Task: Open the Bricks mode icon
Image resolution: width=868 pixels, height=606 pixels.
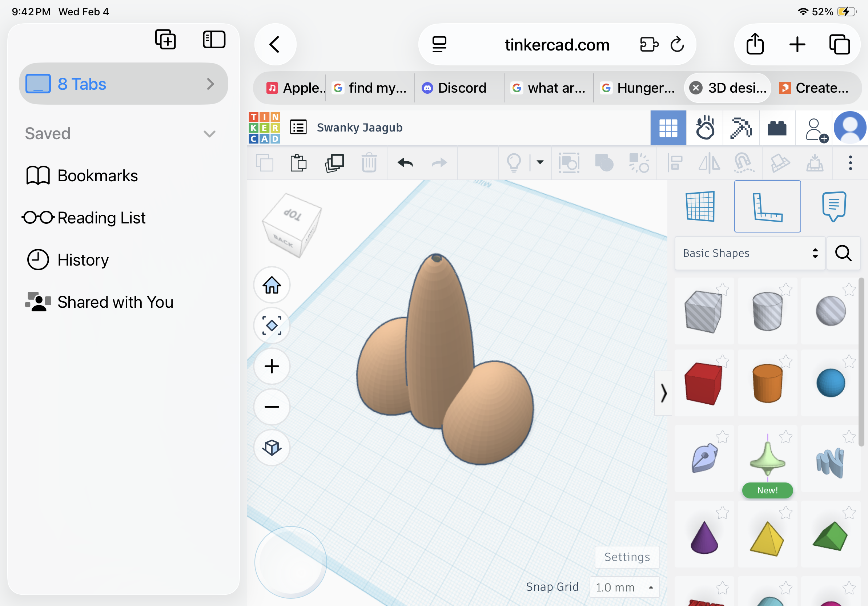Action: click(777, 128)
